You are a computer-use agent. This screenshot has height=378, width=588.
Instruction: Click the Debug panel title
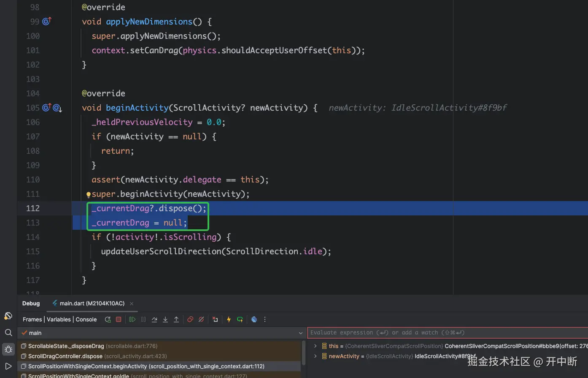(x=31, y=303)
